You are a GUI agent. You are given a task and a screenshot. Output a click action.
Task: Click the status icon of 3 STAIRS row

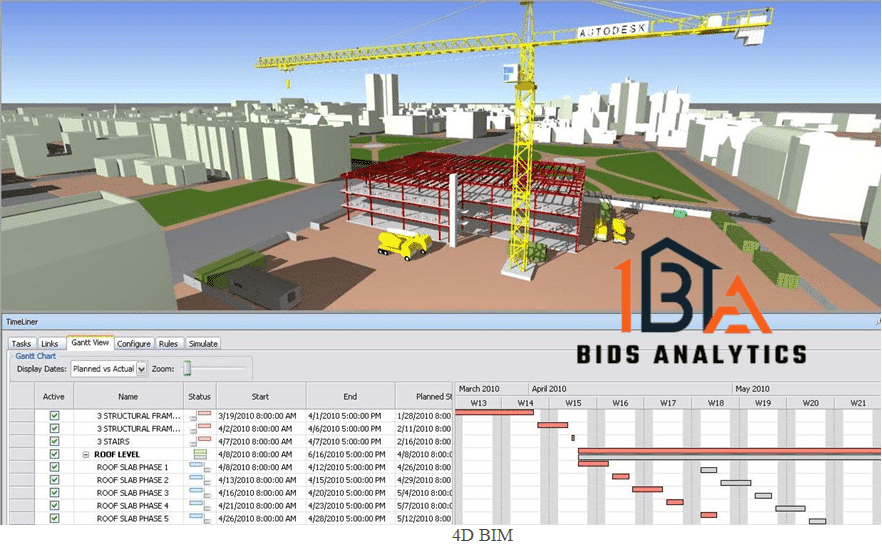(200, 442)
